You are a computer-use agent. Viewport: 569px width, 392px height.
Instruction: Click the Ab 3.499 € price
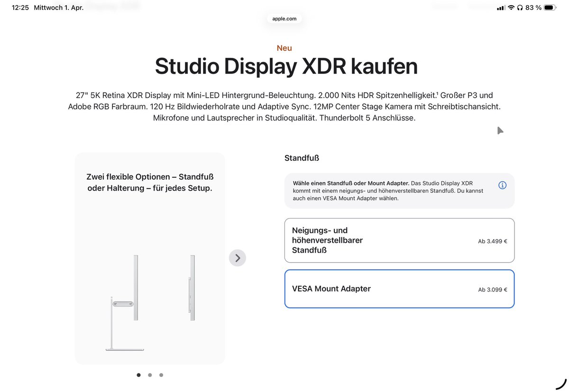pos(493,241)
